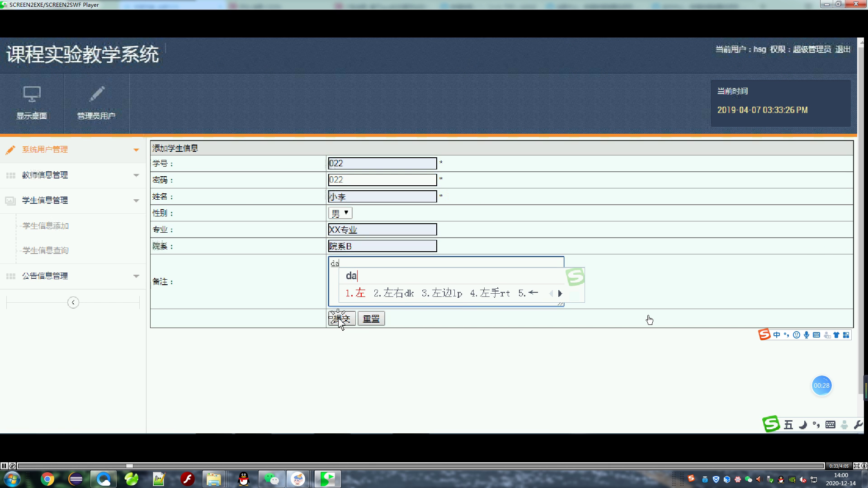Click the 重置 reset button

371,319
